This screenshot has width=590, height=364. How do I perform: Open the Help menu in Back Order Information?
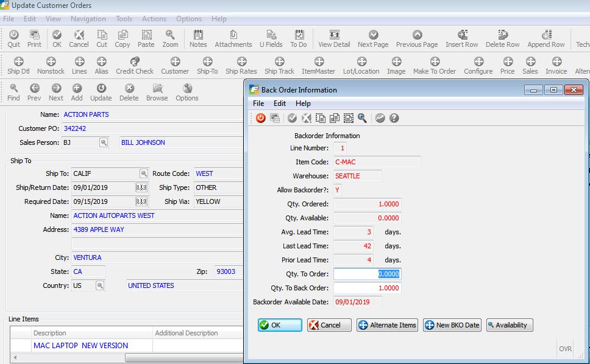tap(303, 103)
